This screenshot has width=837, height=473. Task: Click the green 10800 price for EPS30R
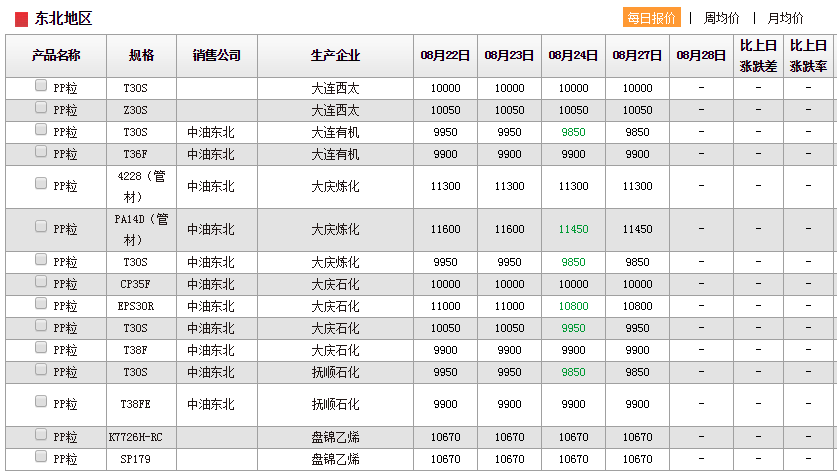573,306
